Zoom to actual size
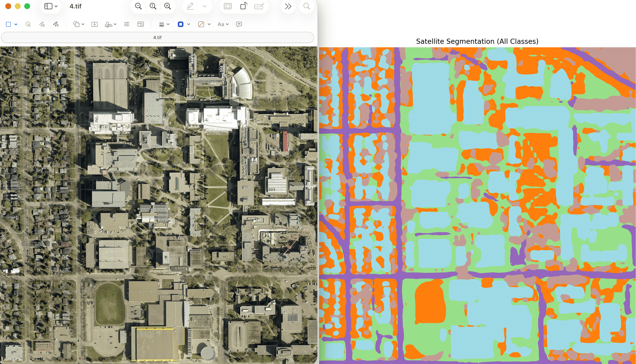636x364 pixels. click(x=153, y=6)
